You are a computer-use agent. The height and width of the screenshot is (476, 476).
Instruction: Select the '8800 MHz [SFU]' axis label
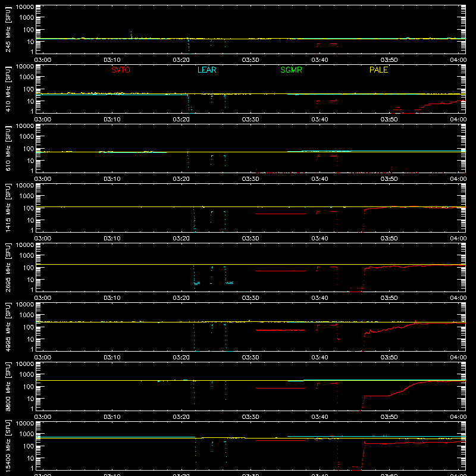8,386
